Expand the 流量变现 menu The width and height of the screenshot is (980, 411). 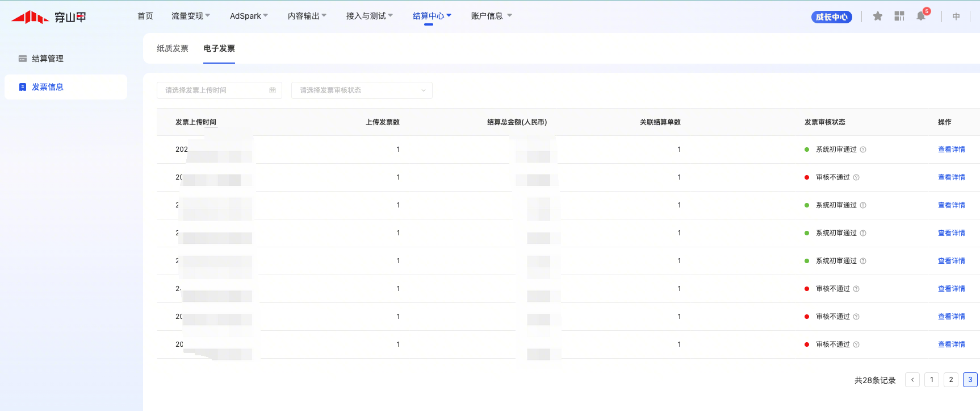pos(190,16)
